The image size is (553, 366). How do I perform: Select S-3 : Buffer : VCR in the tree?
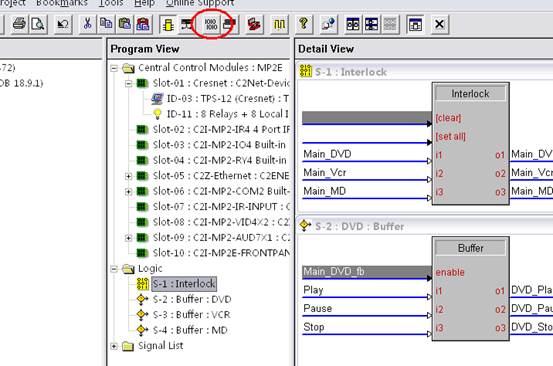click(x=192, y=315)
